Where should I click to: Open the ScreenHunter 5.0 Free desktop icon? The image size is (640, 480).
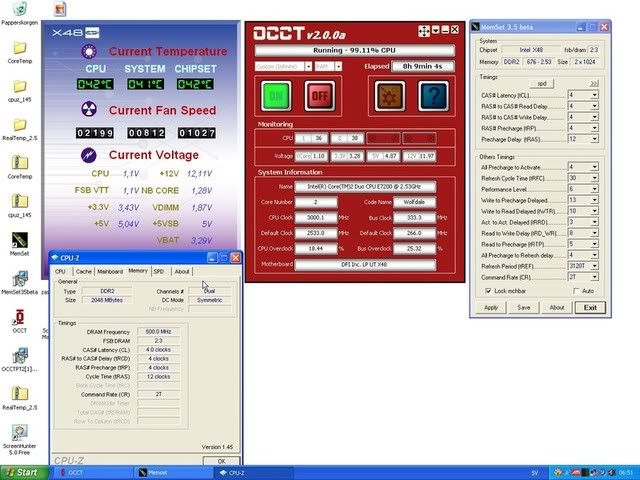point(19,431)
